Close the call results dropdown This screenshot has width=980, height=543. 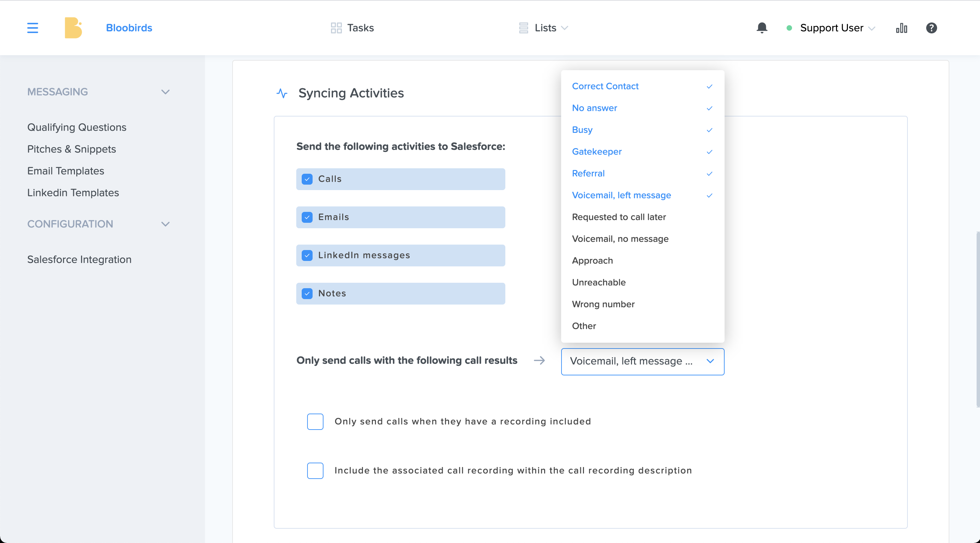pyautogui.click(x=643, y=361)
